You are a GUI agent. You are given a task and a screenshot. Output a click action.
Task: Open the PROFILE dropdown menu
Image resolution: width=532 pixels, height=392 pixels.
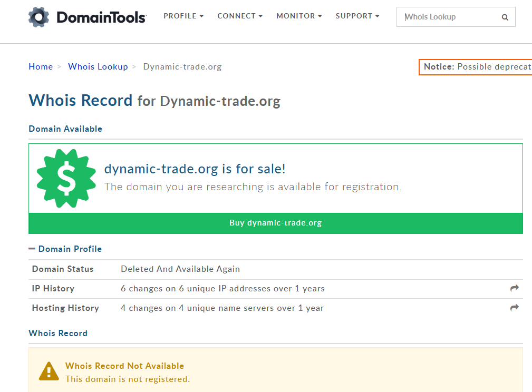click(x=183, y=16)
